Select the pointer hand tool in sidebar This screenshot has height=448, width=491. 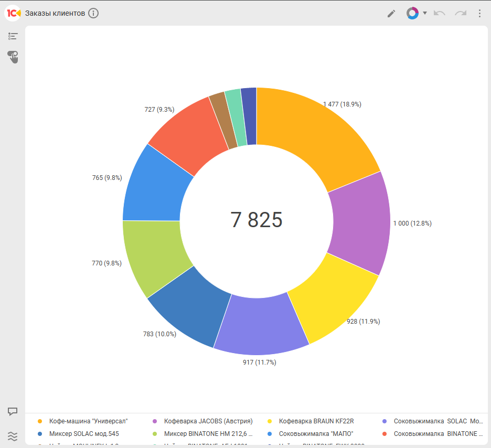click(x=13, y=57)
